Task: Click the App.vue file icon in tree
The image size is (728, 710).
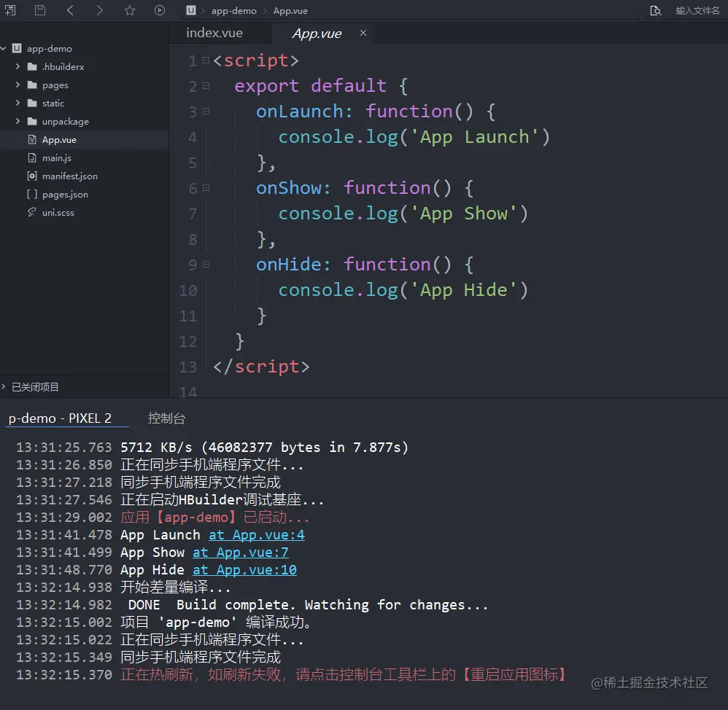Action: point(32,140)
